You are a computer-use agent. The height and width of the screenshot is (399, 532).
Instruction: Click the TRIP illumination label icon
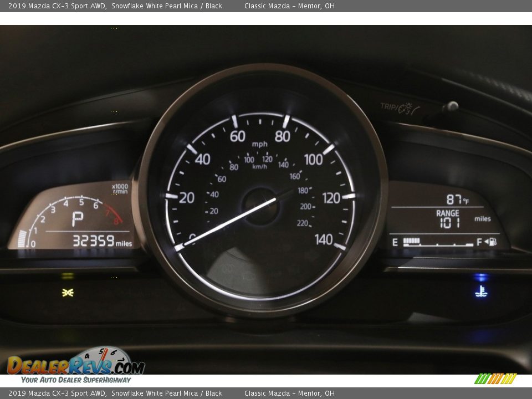(x=399, y=108)
